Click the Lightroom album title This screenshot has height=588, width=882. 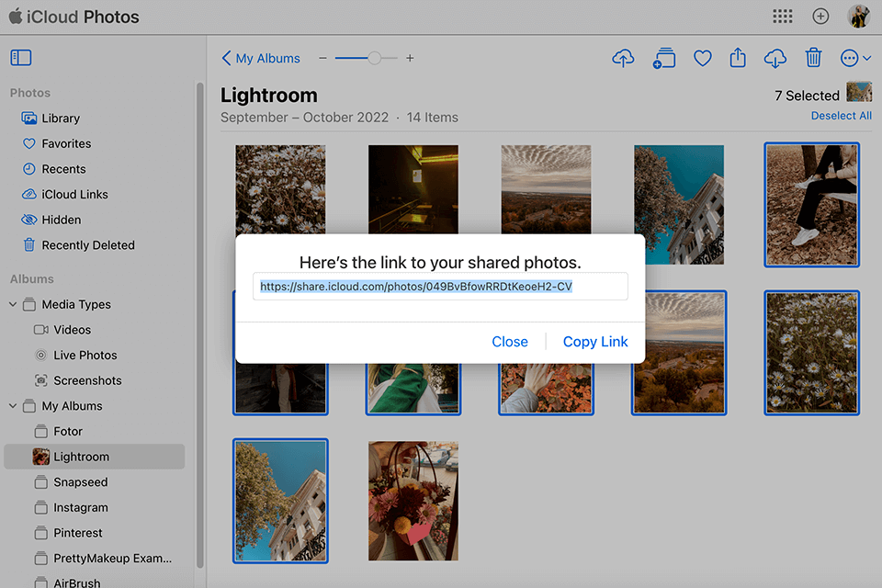269,96
